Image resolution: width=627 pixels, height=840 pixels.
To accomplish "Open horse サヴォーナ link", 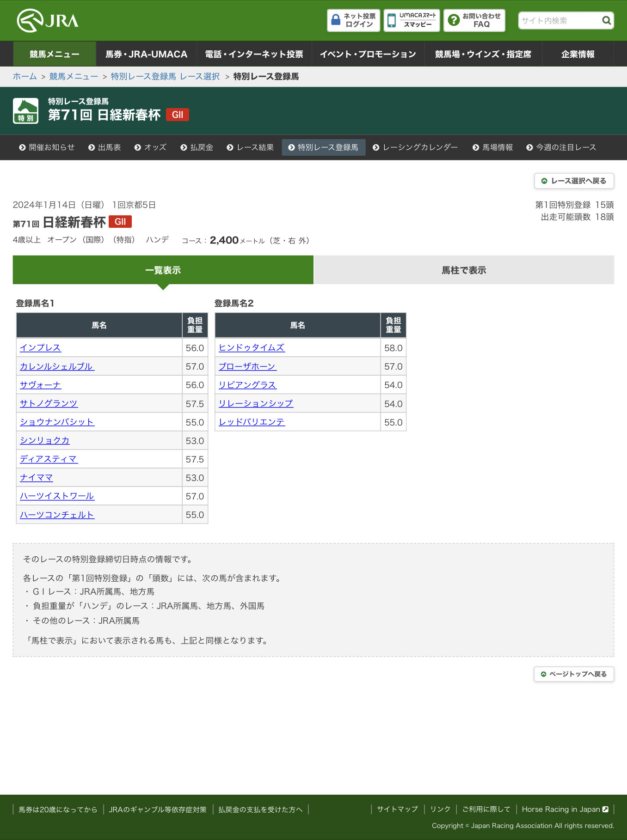I will point(40,385).
